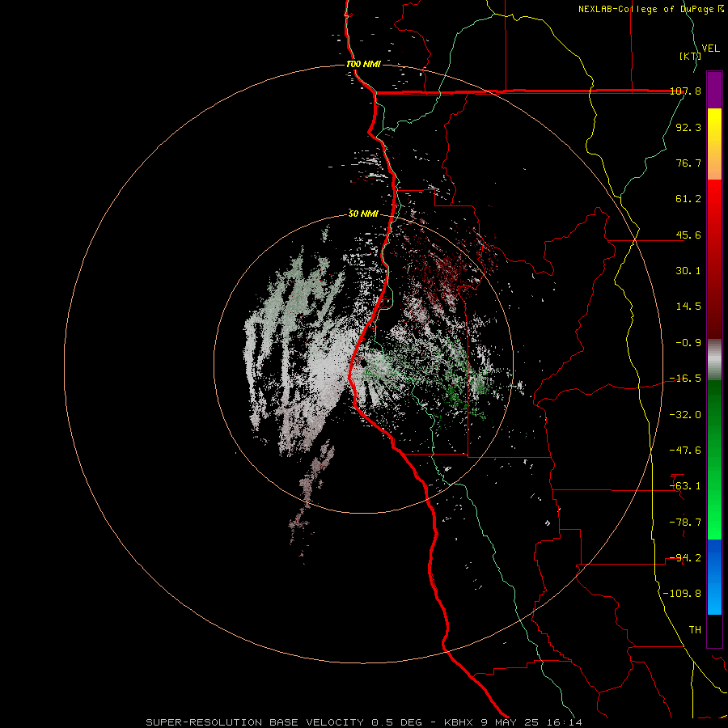Click the 107.8 velocity scale value
This screenshot has width=728, height=728.
685,91
